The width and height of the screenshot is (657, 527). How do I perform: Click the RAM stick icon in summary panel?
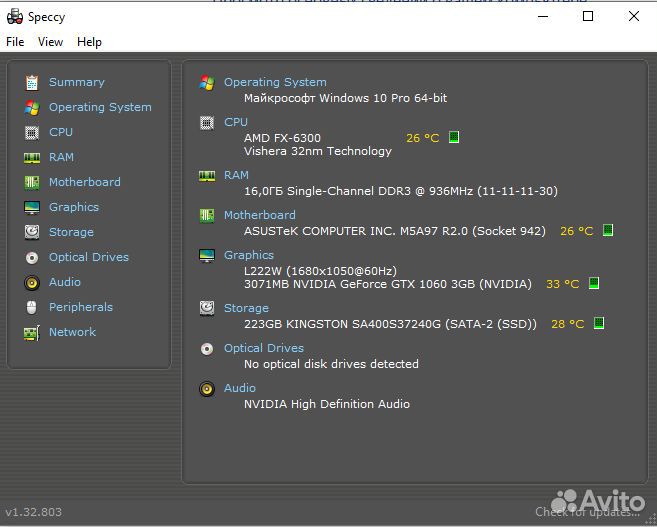coord(207,176)
